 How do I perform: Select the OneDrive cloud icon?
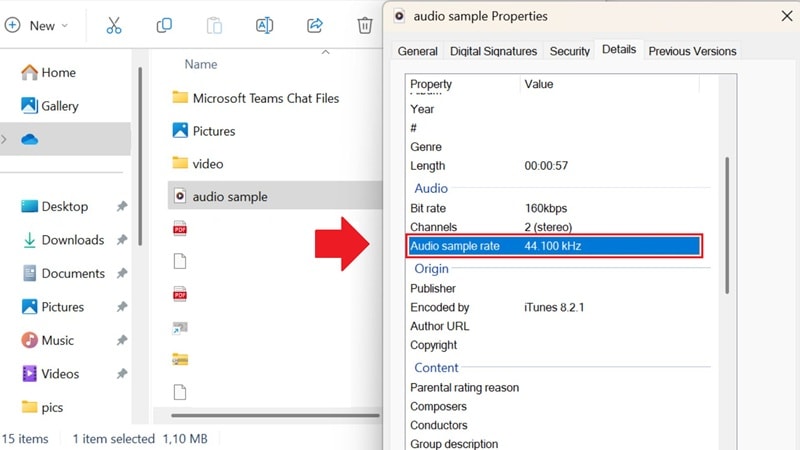[x=30, y=139]
